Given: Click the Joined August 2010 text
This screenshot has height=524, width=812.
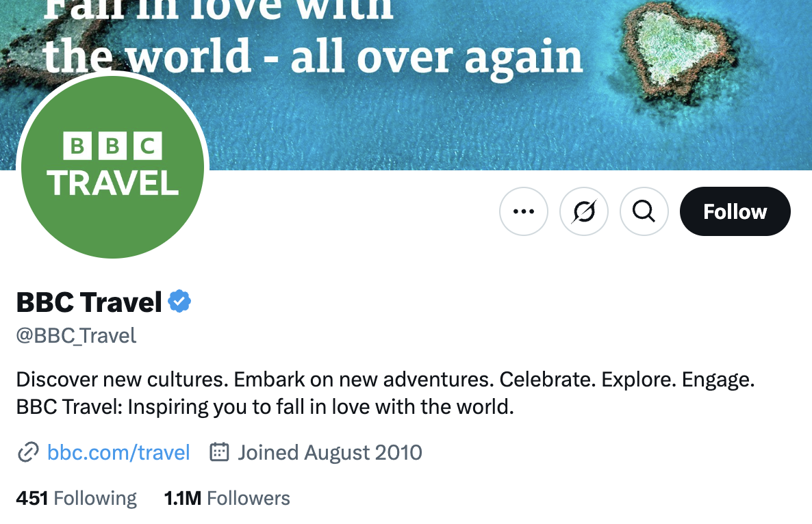Looking at the screenshot, I should 329,451.
